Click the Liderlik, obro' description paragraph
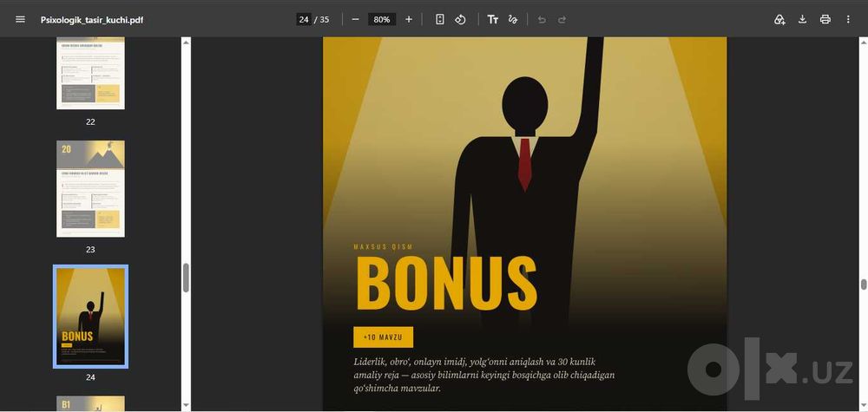This screenshot has width=868, height=412. click(x=484, y=375)
